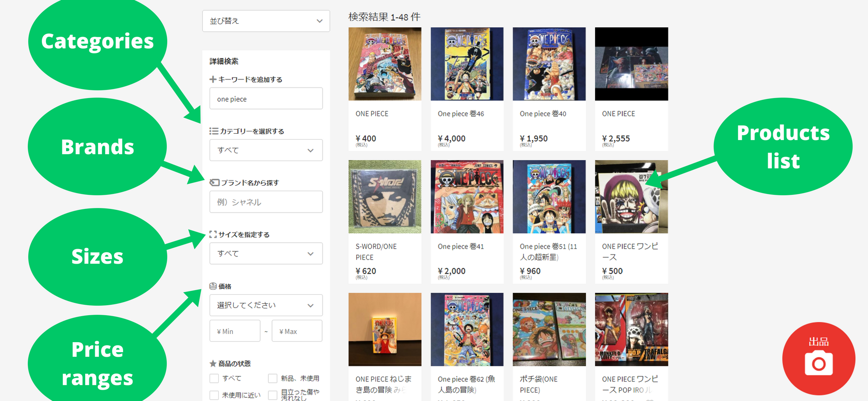The image size is (868, 401).
Task: Click the brand tag icon
Action: click(214, 182)
